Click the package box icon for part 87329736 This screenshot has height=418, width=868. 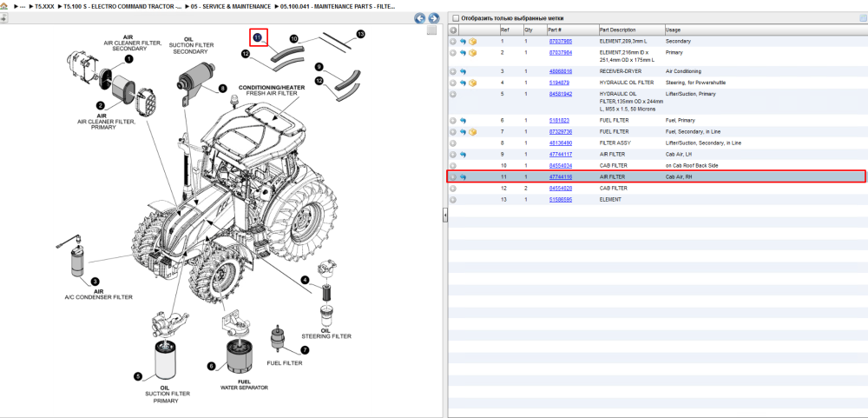(473, 132)
